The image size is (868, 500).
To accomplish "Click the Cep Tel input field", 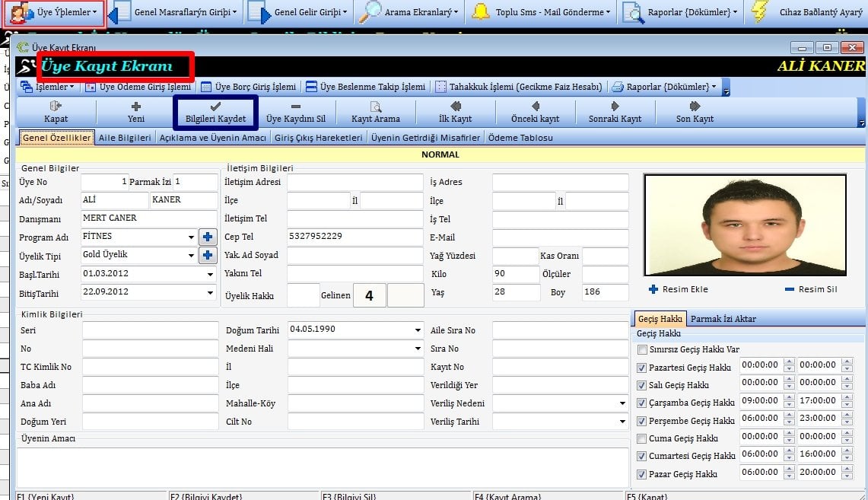I will point(355,237).
